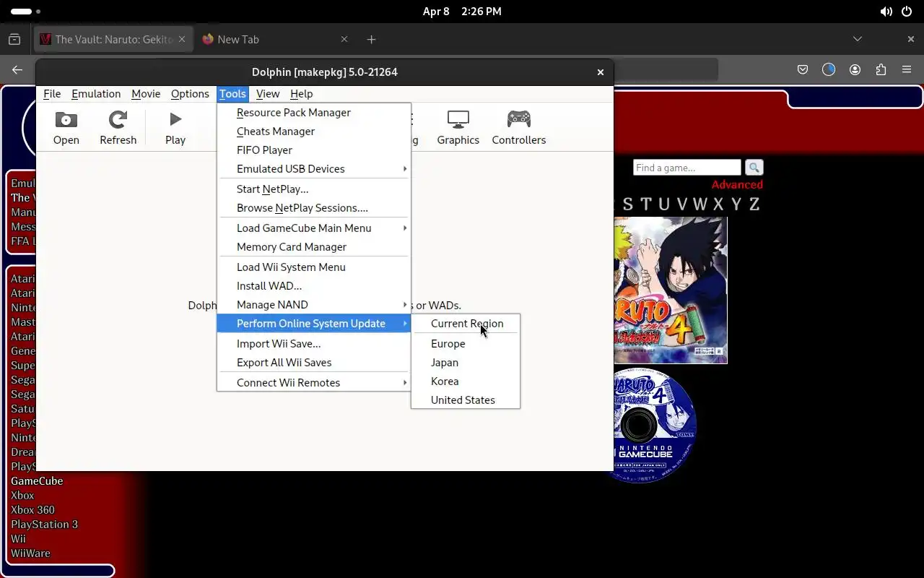
Task: Open the Firefox hamburger menu
Action: tap(907, 69)
